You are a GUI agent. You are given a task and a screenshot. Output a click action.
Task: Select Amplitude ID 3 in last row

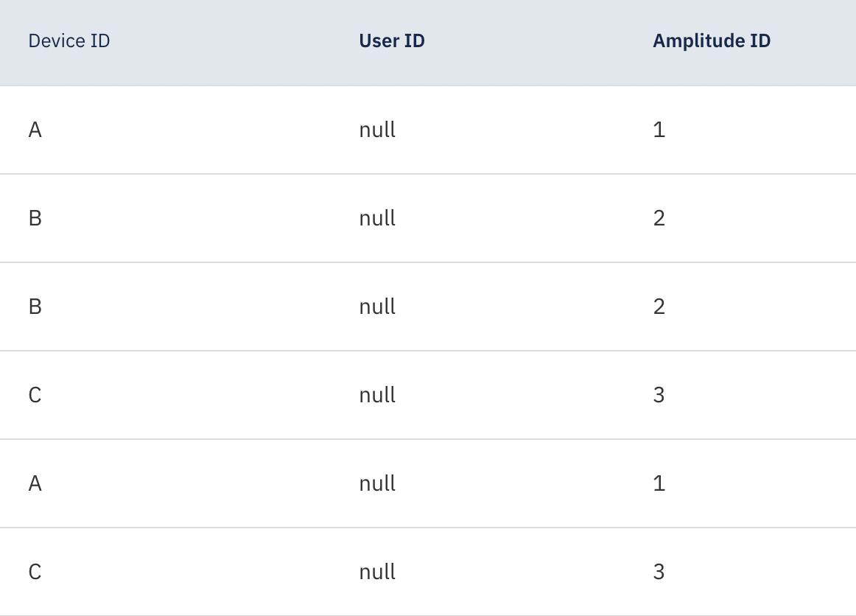[x=659, y=573]
